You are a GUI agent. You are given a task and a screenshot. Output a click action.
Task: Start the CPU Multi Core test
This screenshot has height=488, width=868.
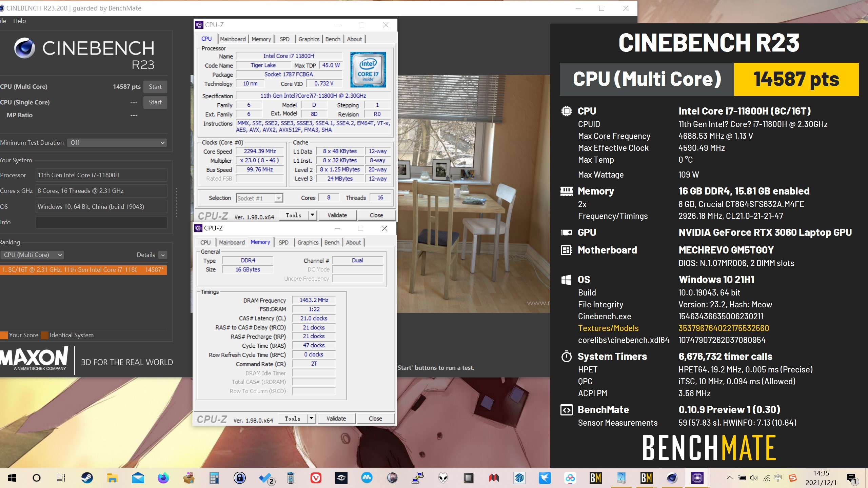155,87
